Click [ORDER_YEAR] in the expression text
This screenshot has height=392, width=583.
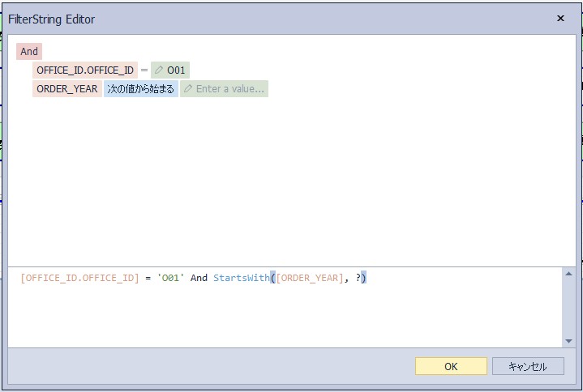click(310, 279)
